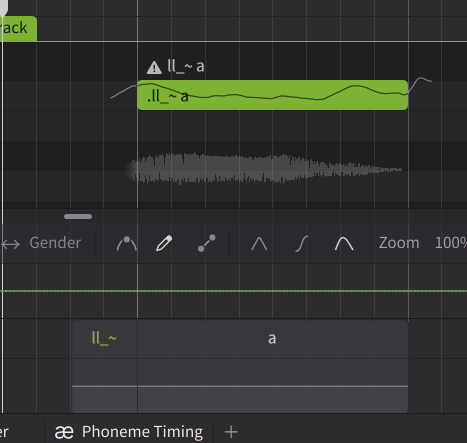Click the playhead marker at the top
This screenshot has height=443, width=467.
point(3,7)
